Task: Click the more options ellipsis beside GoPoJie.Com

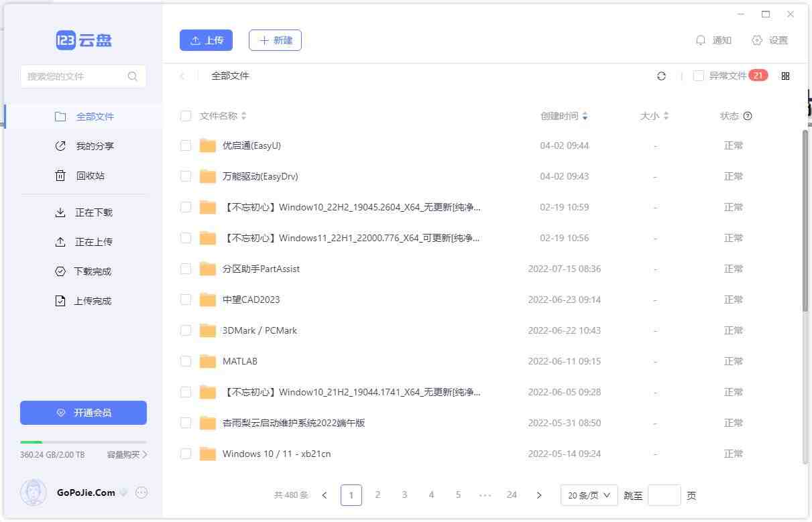Action: (141, 493)
